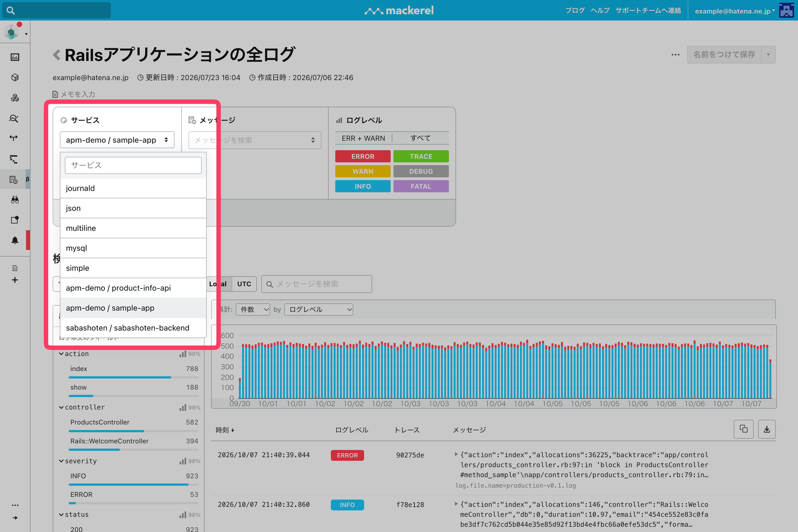Focus the メッセージを検索 field above chart

pyautogui.click(x=316, y=284)
